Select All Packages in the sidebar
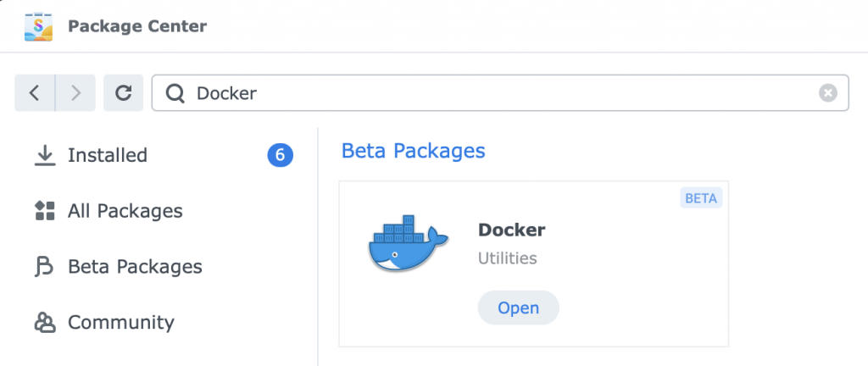 (x=125, y=211)
